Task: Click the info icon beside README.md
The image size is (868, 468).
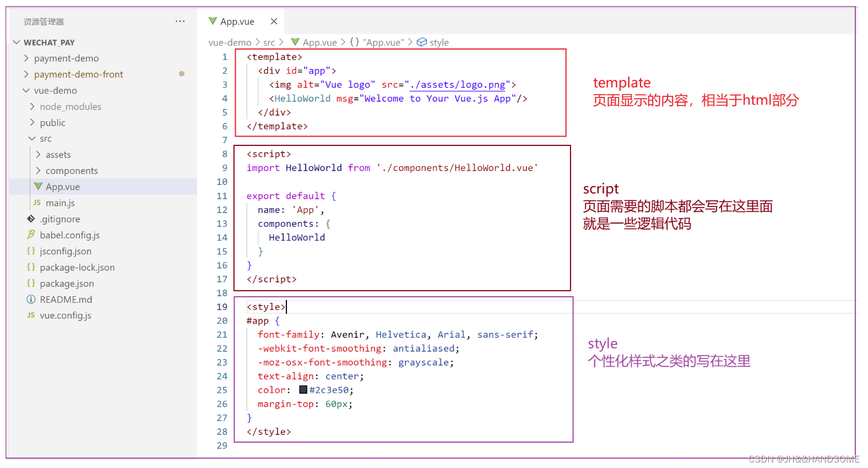Action: (31, 299)
